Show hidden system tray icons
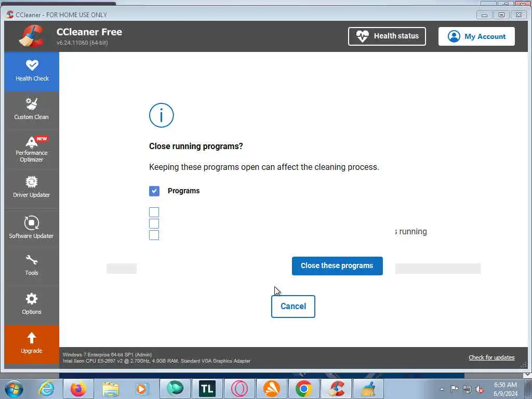The width and height of the screenshot is (532, 399). tap(442, 389)
